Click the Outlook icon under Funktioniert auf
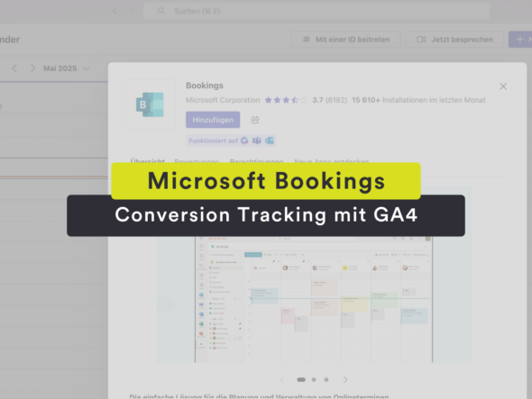 coord(270,141)
